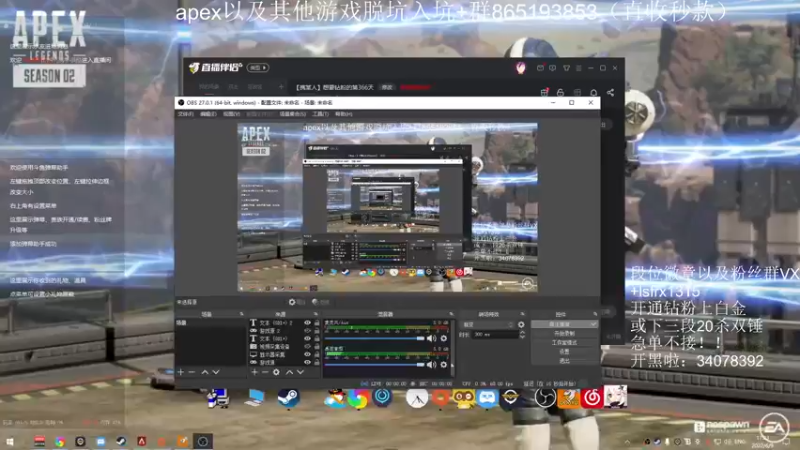Pop out the 控件 dock panel

pyautogui.click(x=595, y=314)
